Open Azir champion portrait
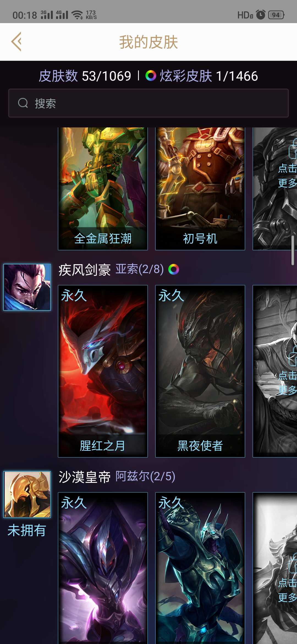This screenshot has width=297, height=644. point(27,494)
